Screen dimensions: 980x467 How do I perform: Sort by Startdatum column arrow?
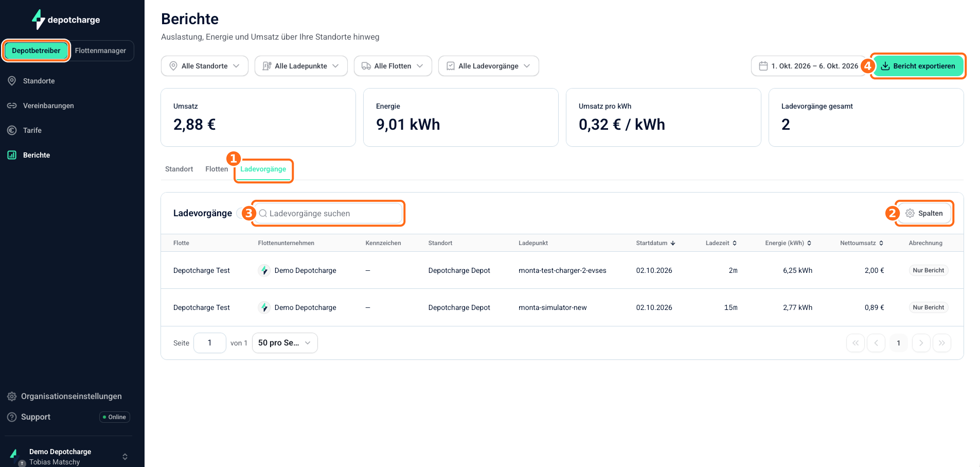[673, 243]
